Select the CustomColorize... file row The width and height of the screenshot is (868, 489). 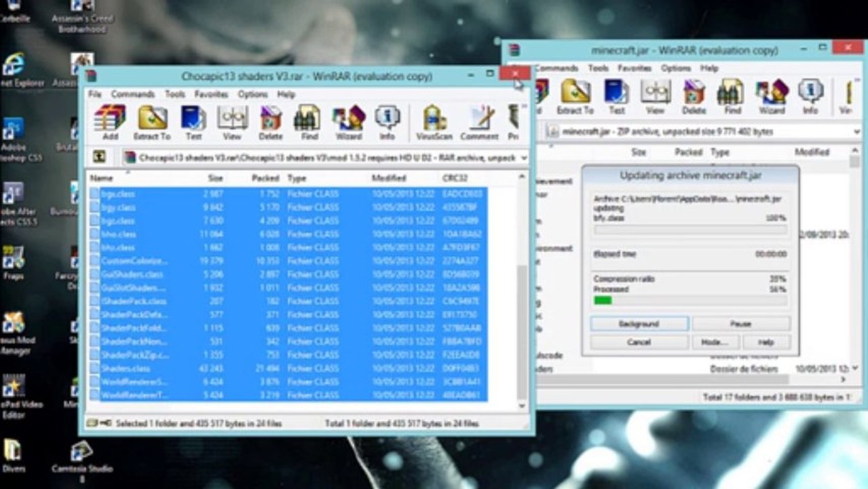tap(288, 261)
